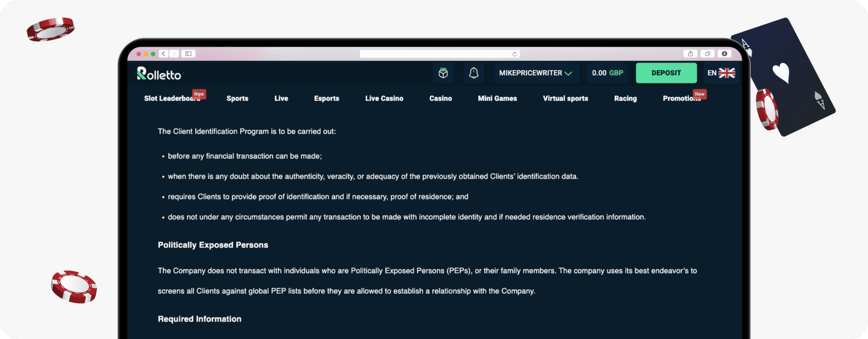Expand the MIKEPRICEWRITER account dropdown

(x=536, y=73)
